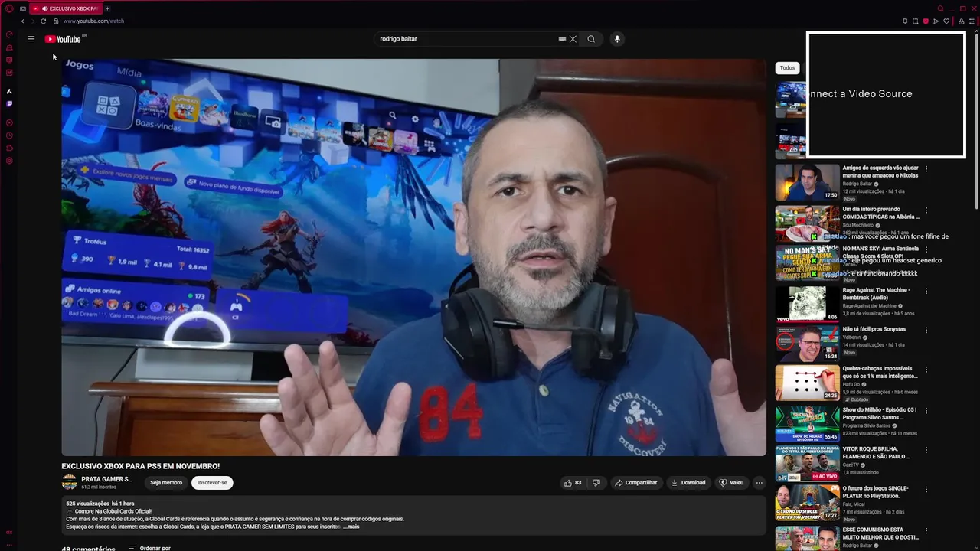Image resolution: width=980 pixels, height=551 pixels.
Task: Open options for Amigos de esquerda video
Action: 926,169
